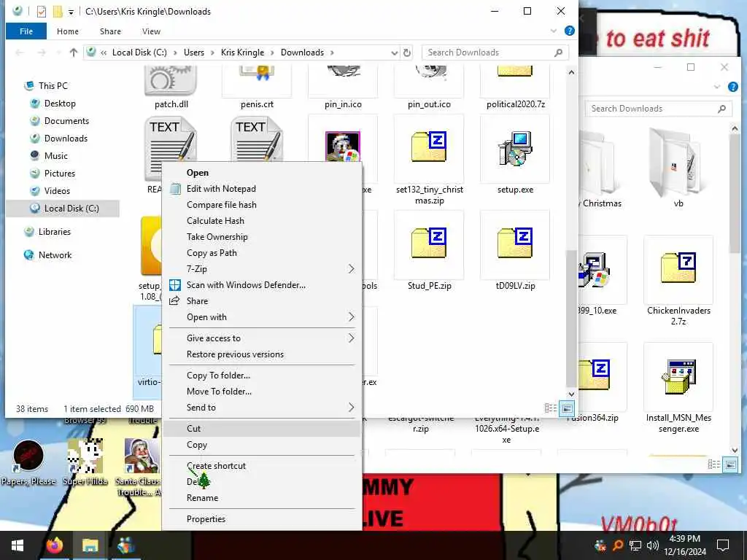
Task: Choose Rename from context menu
Action: [262, 498]
